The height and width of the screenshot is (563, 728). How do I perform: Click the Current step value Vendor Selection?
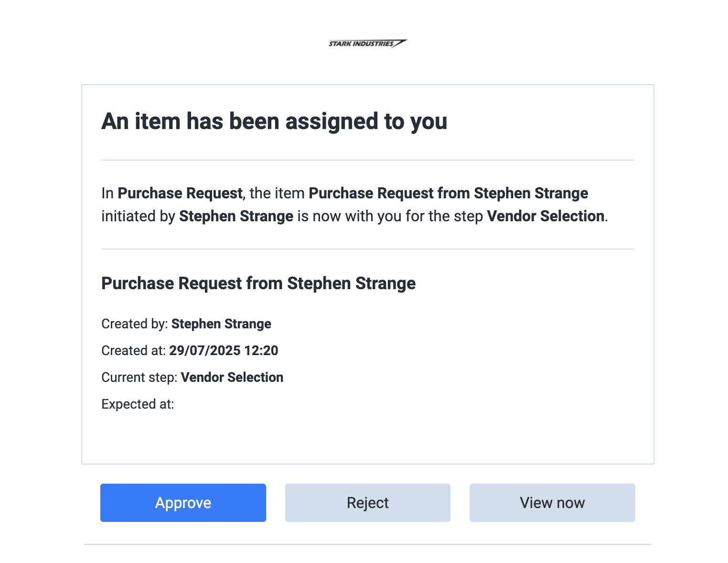[x=232, y=378]
